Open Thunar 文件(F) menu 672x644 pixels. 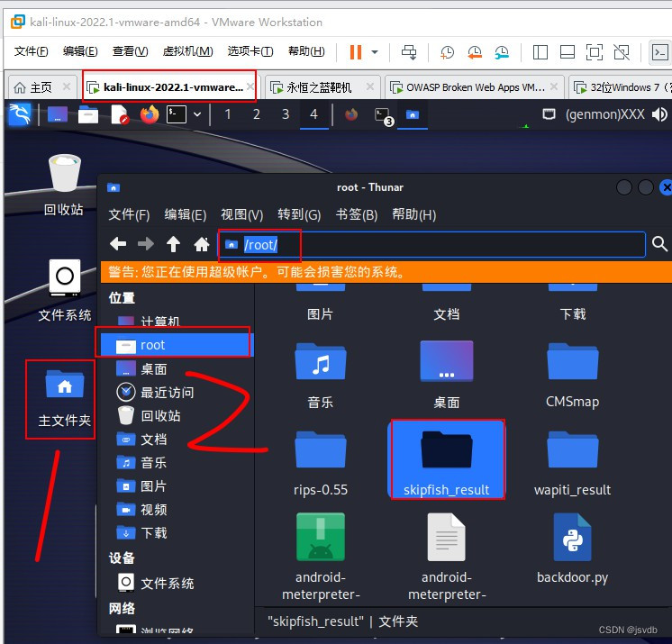pos(129,214)
